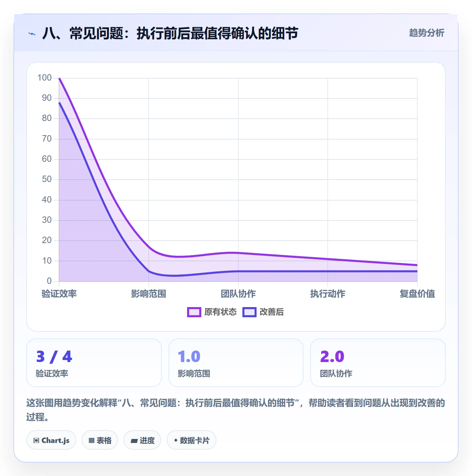Click the 表格 table tag icon

(91, 440)
